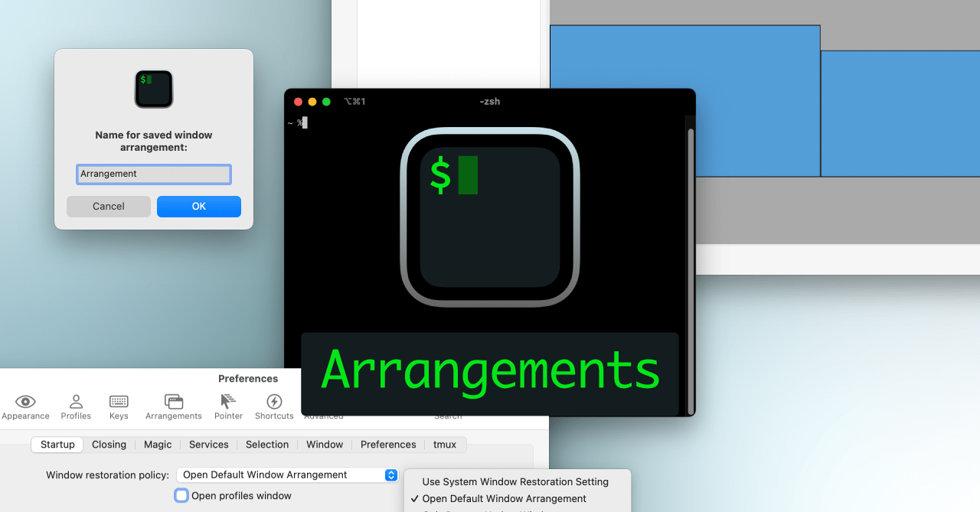Select the Magic tab
The height and width of the screenshot is (512, 980).
click(158, 445)
